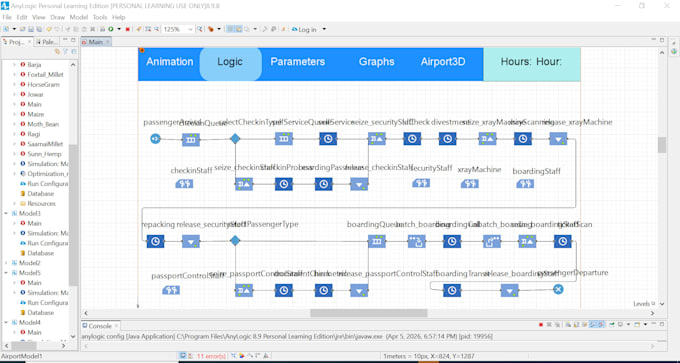Viewport: 680px width, 363px height.
Task: Click the divestment delay block
Action: point(447,139)
